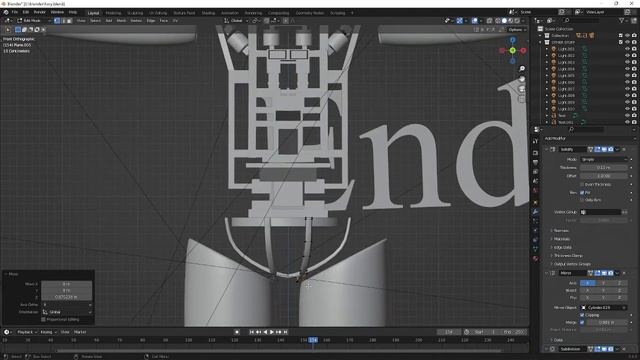Toggle Proportional Editing checkbox in Move panel
Image resolution: width=640 pixels, height=360 pixels.
click(x=44, y=319)
